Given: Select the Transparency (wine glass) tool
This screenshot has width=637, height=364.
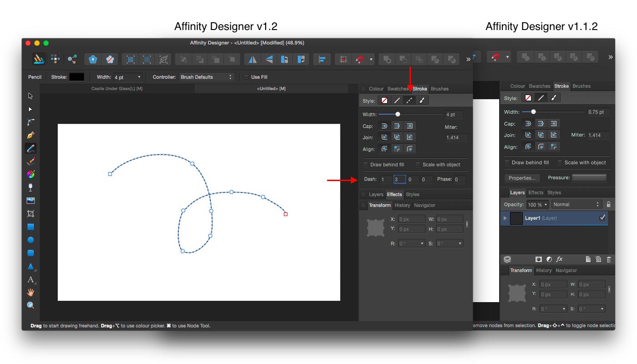Looking at the screenshot, I should coord(30,187).
